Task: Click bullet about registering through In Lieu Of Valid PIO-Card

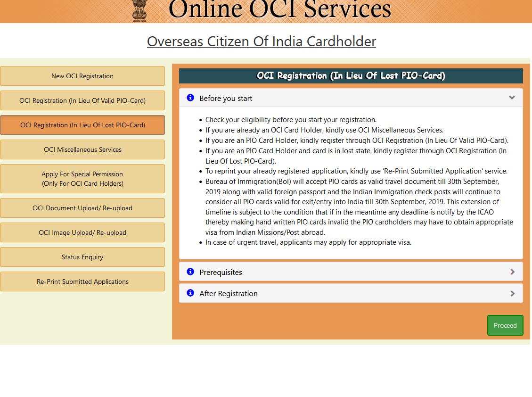Action: click(357, 140)
